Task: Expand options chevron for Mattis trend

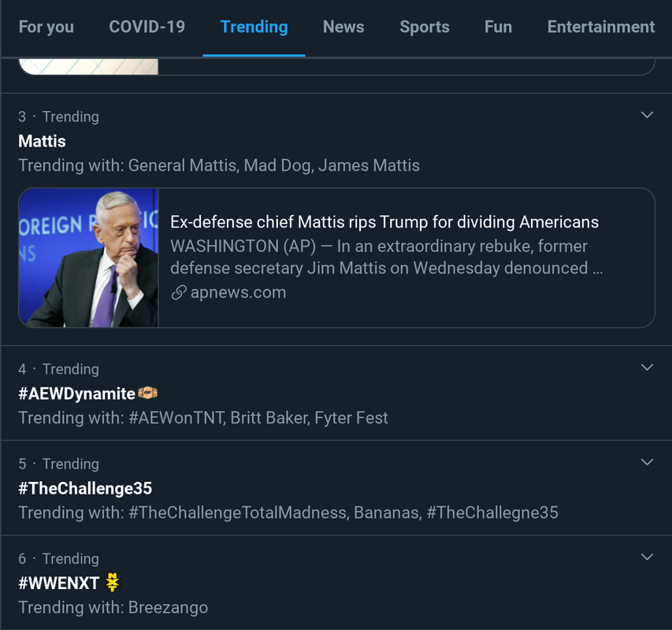Action: tap(647, 115)
